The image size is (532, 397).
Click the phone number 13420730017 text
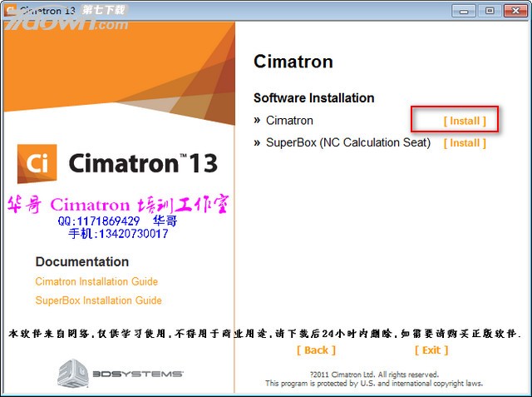[x=133, y=234]
